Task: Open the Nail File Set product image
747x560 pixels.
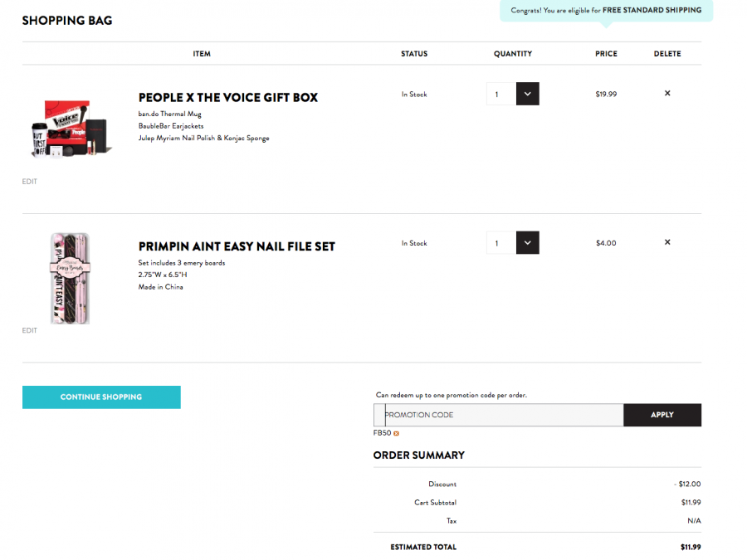Action: click(x=70, y=278)
